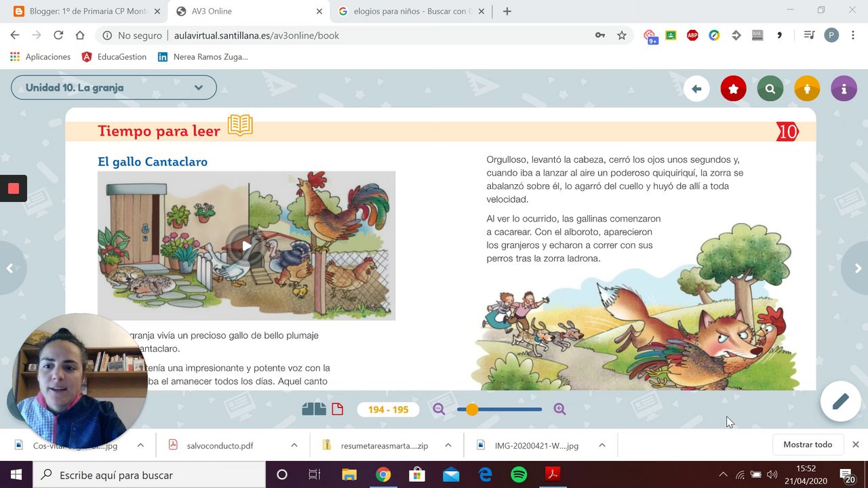The height and width of the screenshot is (488, 868).
Task: Open the Chrome profile avatar P
Action: coord(831,35)
